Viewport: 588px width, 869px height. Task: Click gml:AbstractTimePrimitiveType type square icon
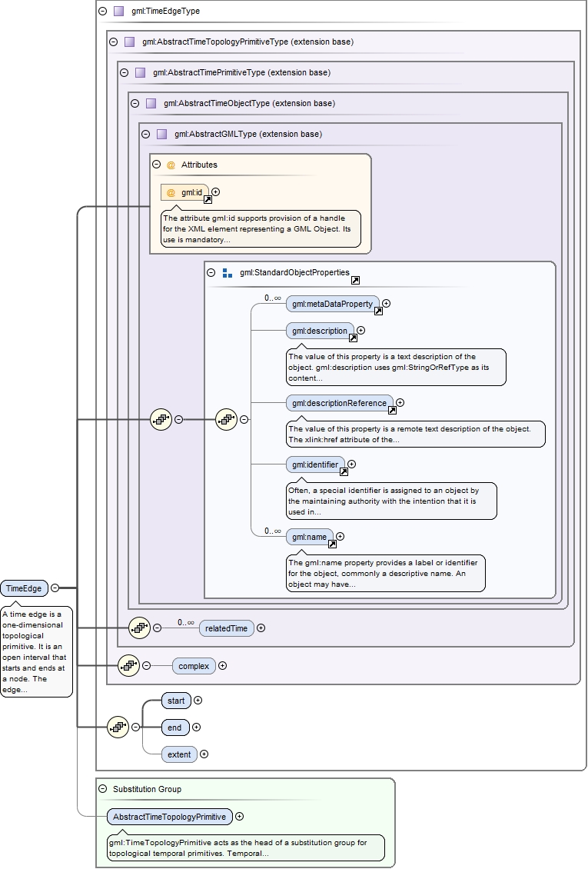click(140, 72)
